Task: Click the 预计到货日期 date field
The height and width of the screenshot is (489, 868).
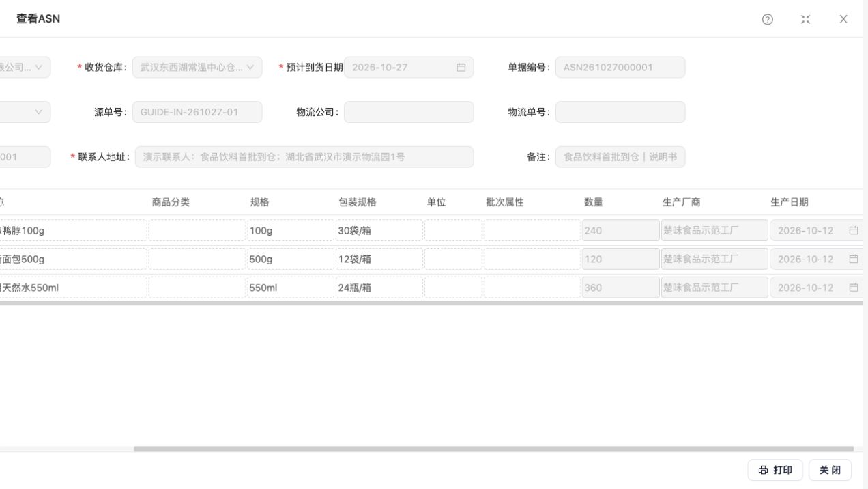Action: (409, 68)
